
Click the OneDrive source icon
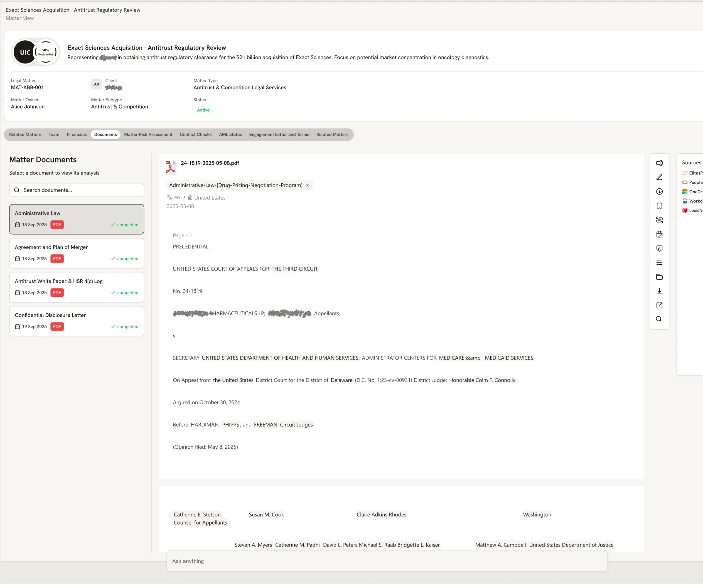[685, 192]
